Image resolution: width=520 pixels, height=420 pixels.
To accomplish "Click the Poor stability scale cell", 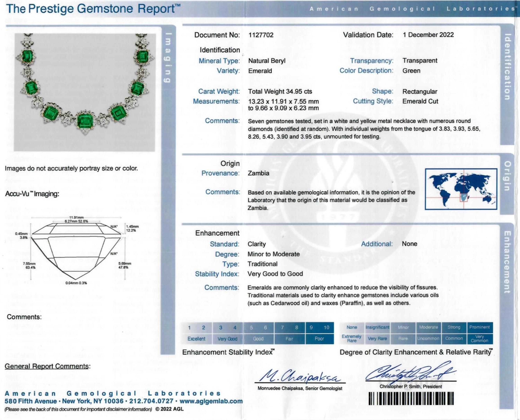I will coord(319,339).
